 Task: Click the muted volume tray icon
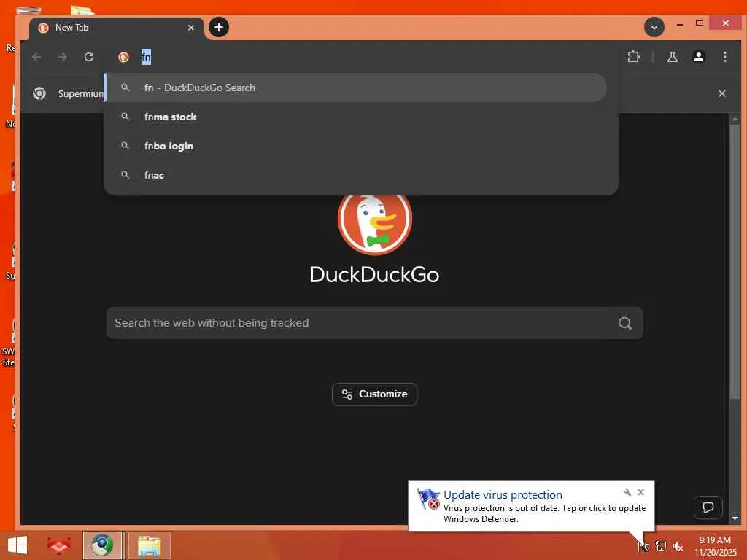[678, 545]
